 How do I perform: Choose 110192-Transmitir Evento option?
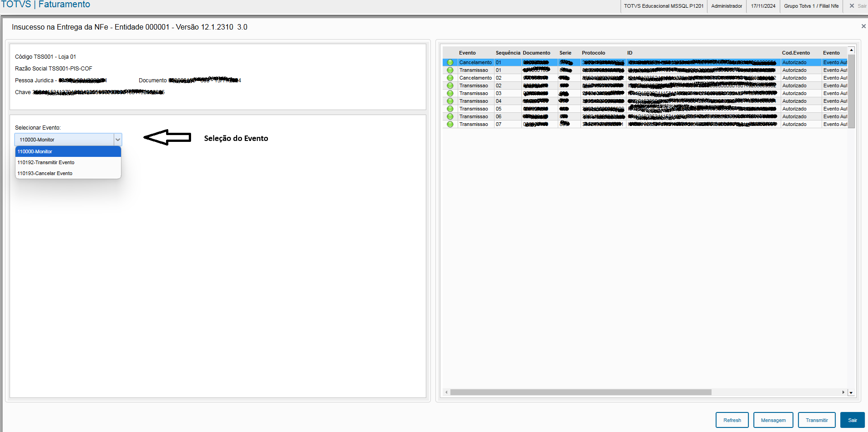coord(68,162)
